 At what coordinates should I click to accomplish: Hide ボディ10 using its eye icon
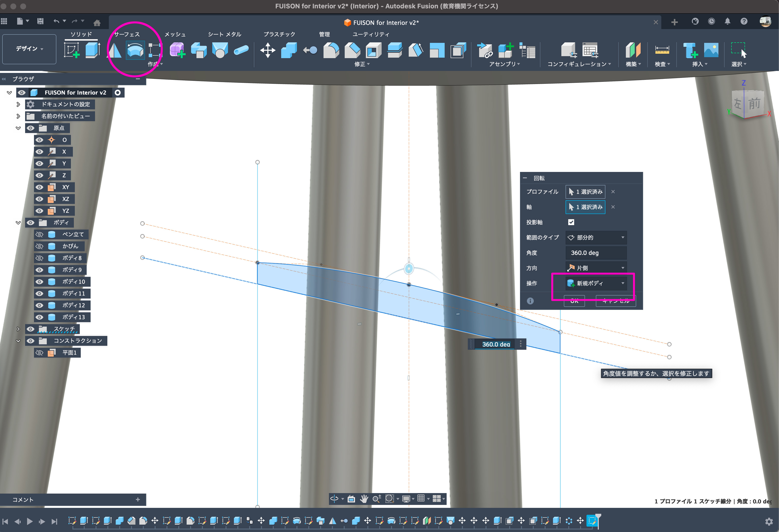[40, 282]
